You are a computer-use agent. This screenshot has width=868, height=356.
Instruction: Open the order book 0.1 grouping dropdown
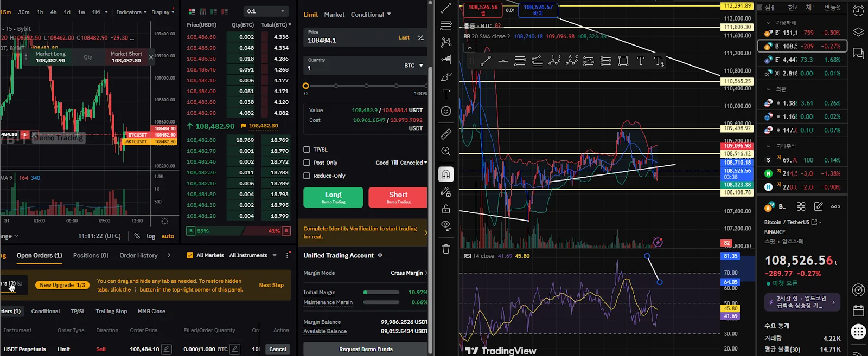pyautogui.click(x=266, y=11)
